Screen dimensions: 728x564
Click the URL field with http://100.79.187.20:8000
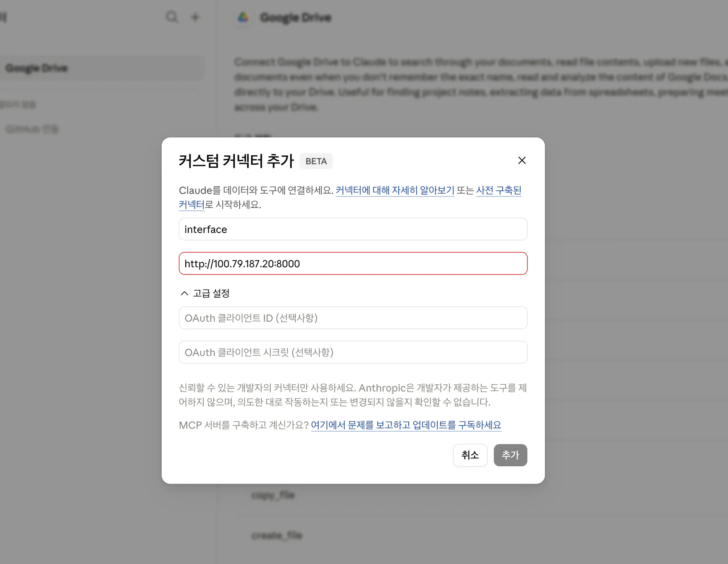pyautogui.click(x=353, y=263)
